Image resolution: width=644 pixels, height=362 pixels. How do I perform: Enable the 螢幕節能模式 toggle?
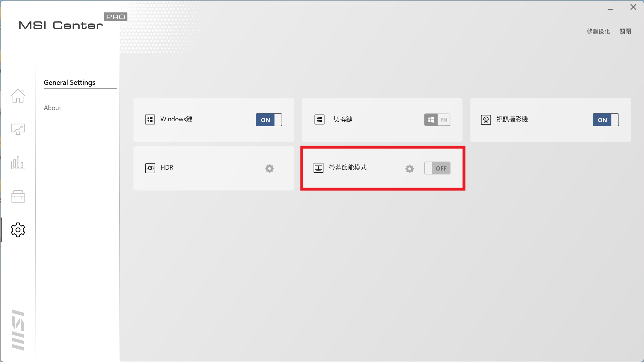[437, 168]
